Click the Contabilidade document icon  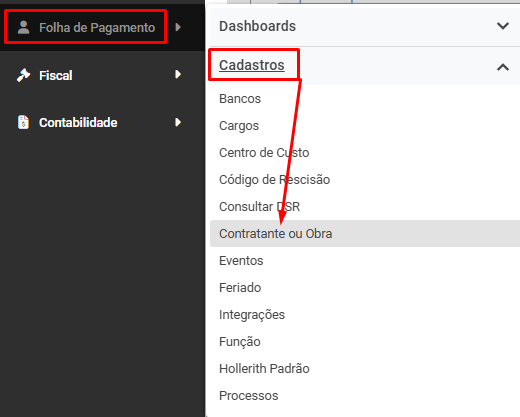tap(23, 122)
